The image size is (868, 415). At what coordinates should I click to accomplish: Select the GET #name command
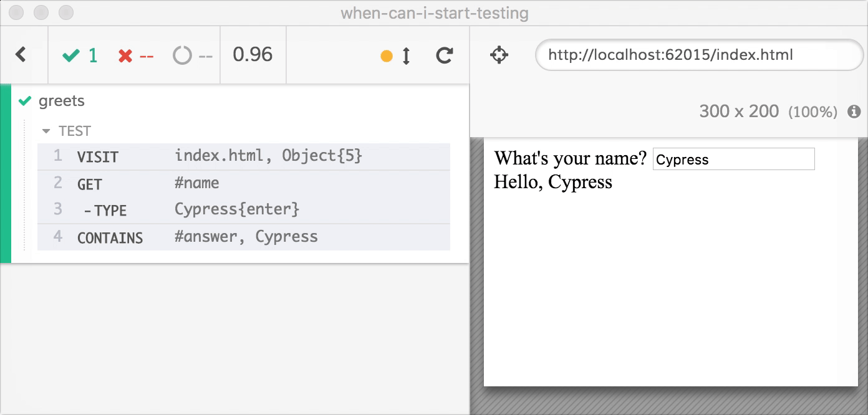[243, 183]
